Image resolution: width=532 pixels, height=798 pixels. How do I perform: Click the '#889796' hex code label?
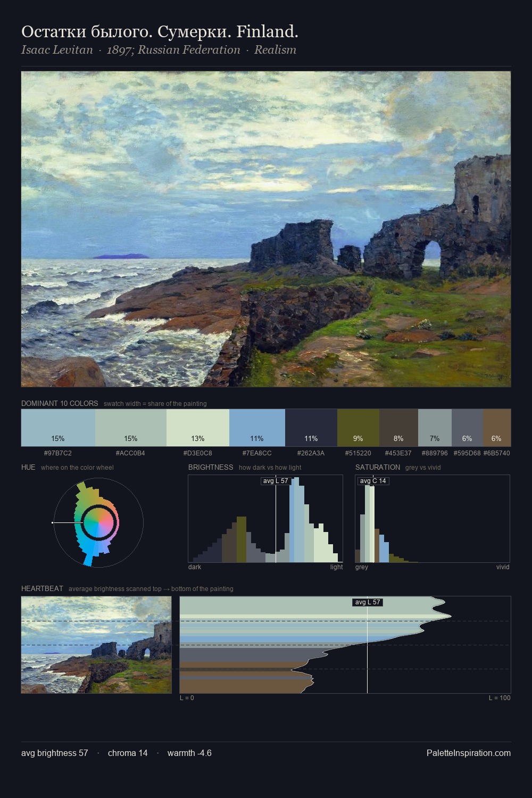[x=435, y=453]
